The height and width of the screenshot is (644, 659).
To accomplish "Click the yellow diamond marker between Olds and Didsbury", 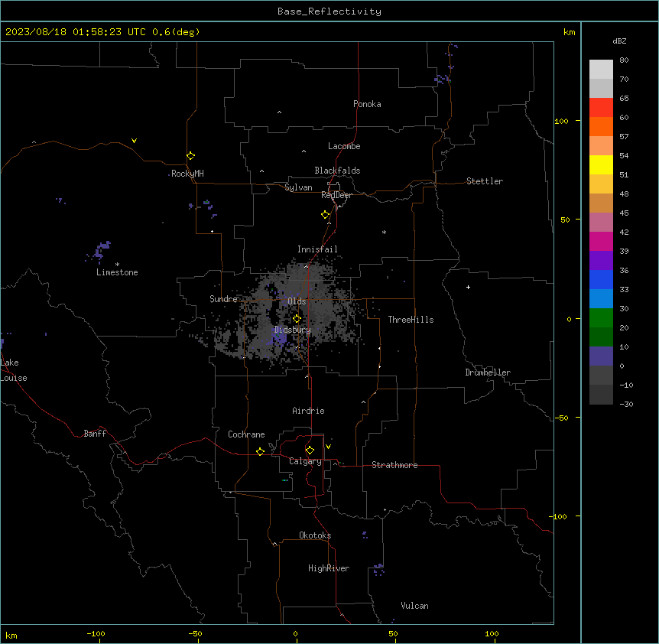I will pos(297,319).
